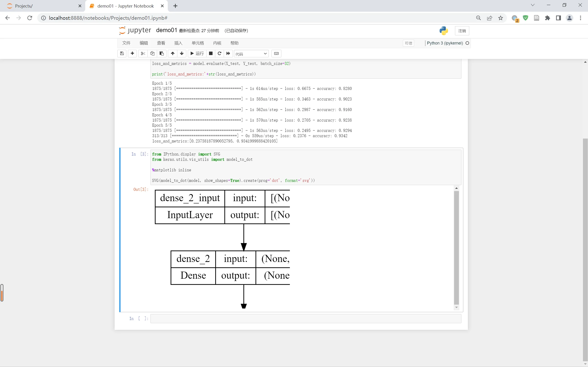Insert cell below with plus icon
The height and width of the screenshot is (367, 588).
click(x=132, y=53)
